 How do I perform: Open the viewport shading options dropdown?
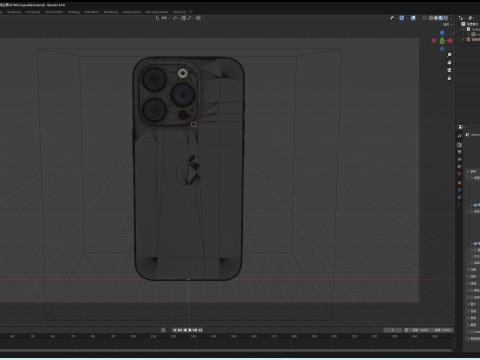(451, 18)
